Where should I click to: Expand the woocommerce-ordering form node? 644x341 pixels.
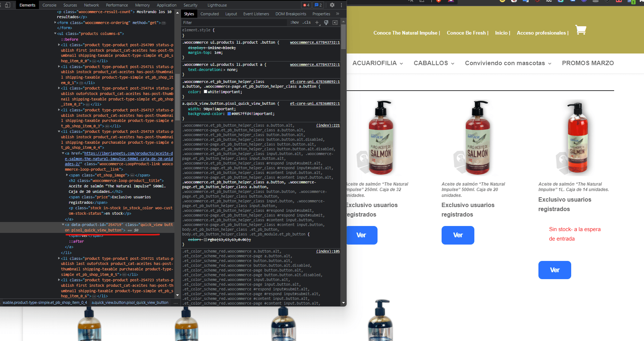click(x=55, y=23)
